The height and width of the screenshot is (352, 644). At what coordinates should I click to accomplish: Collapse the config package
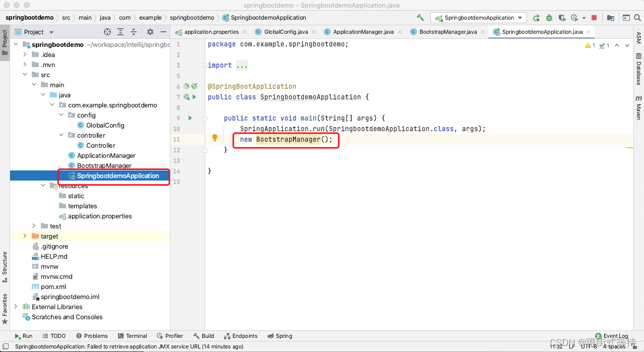pyautogui.click(x=61, y=115)
